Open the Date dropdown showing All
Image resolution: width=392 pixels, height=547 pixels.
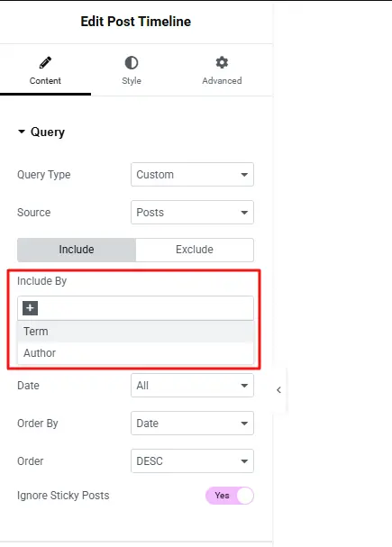(x=192, y=385)
